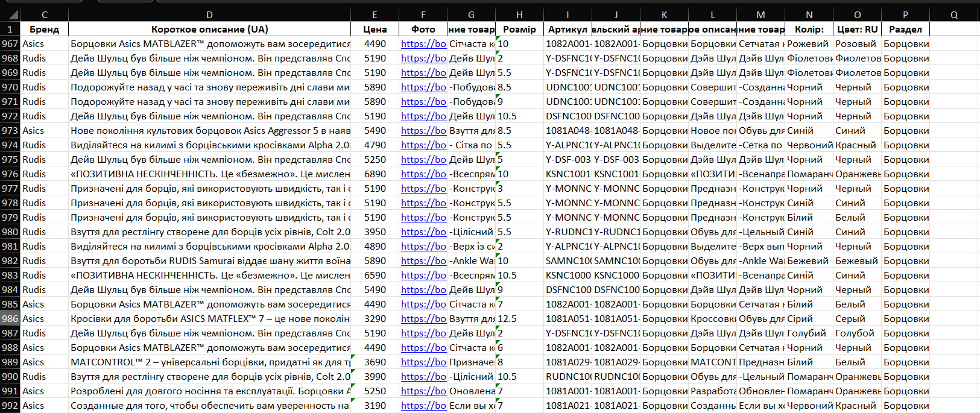Click the 'RUDIS Samurai' description cell in row 982
This screenshot has width=980, height=413.
click(x=209, y=260)
